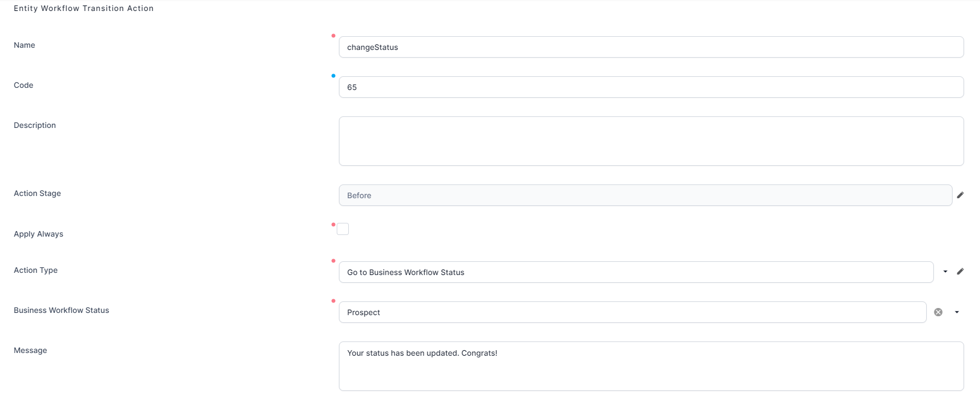Click the Apply Always label

[x=38, y=234]
